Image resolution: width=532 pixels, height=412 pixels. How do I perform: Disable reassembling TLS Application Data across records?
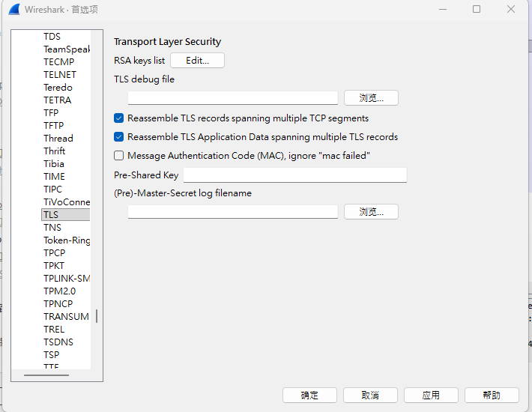118,136
